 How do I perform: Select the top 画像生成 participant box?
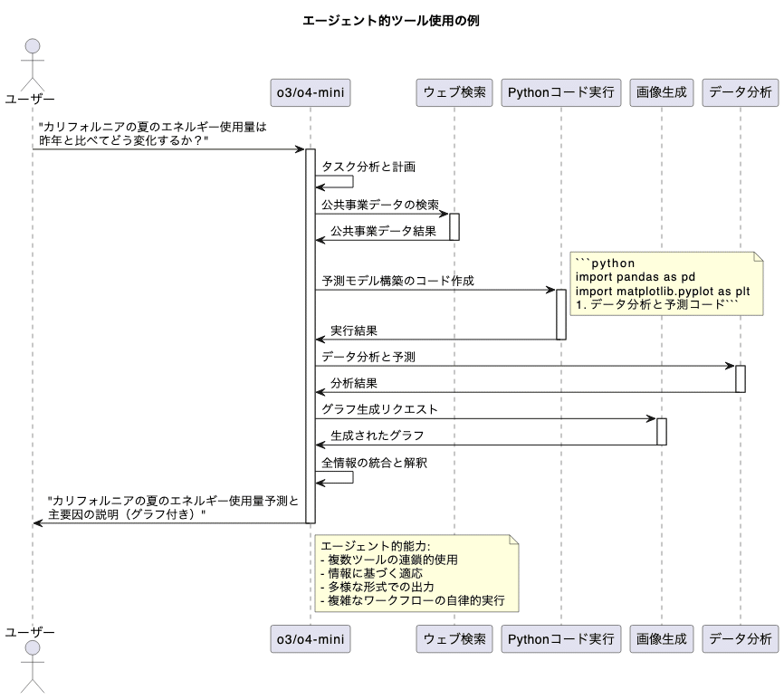(662, 92)
